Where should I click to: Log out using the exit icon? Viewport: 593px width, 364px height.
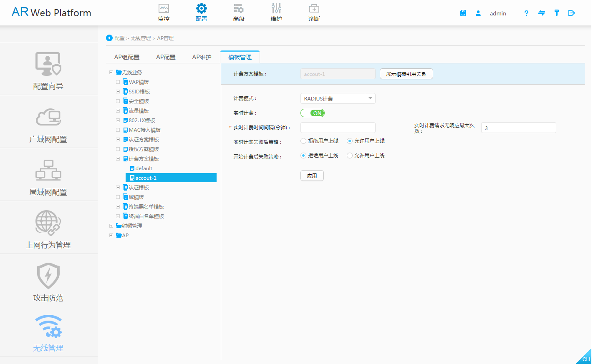point(571,13)
